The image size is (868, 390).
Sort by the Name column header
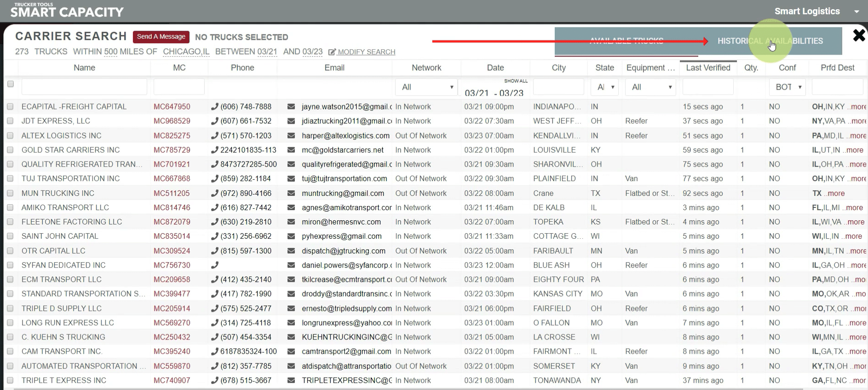pyautogui.click(x=84, y=68)
